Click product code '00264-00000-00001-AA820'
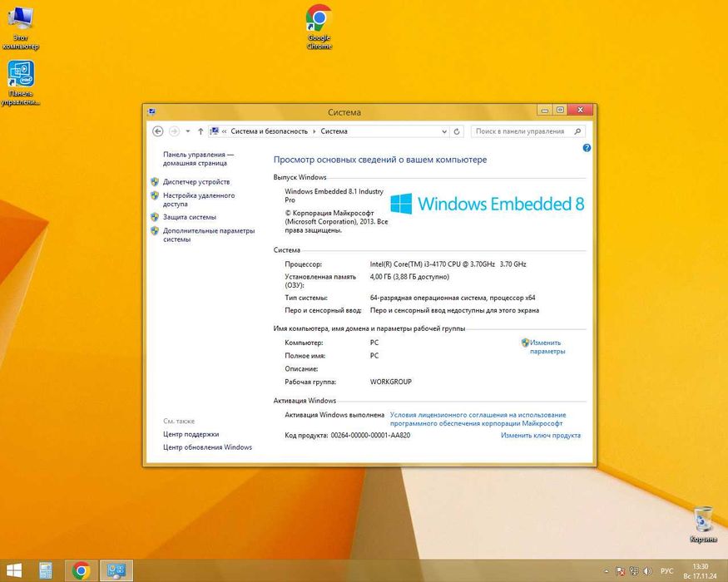Image resolution: width=728 pixels, height=582 pixels. point(370,436)
